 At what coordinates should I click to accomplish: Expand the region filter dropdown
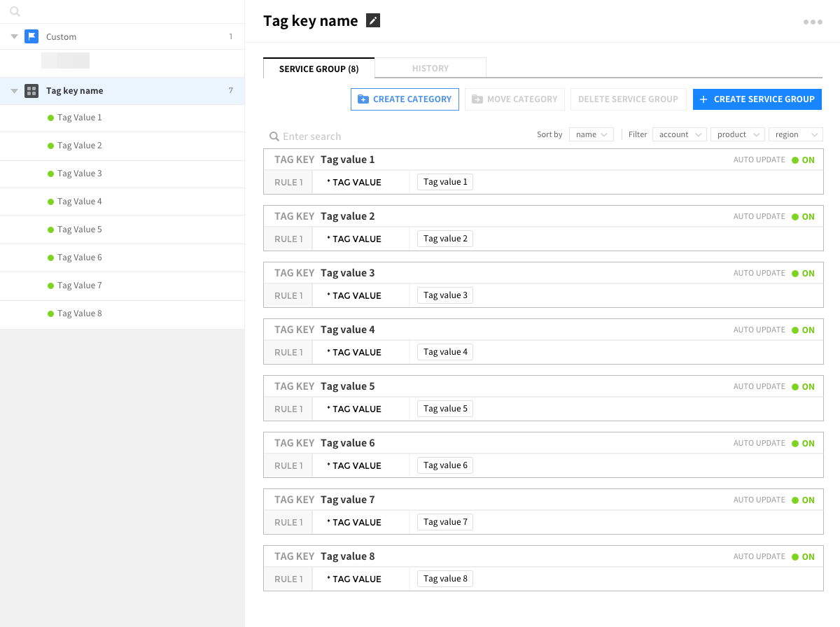tap(795, 134)
